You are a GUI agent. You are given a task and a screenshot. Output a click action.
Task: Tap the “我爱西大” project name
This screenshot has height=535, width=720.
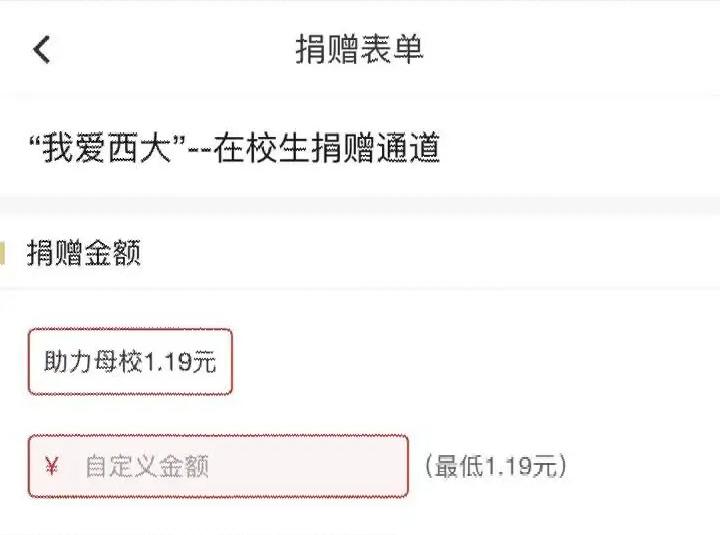pyautogui.click(x=110, y=148)
